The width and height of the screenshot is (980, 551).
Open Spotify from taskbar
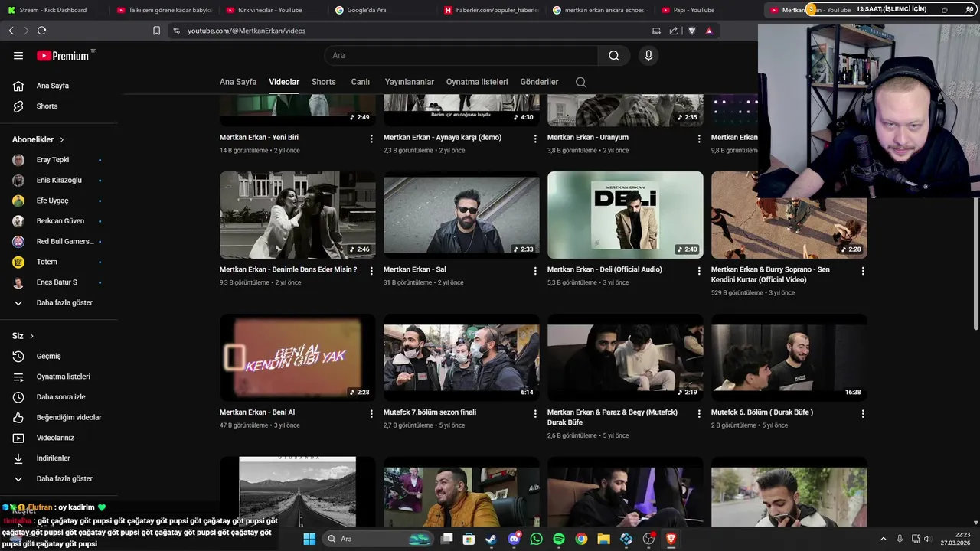coord(559,539)
